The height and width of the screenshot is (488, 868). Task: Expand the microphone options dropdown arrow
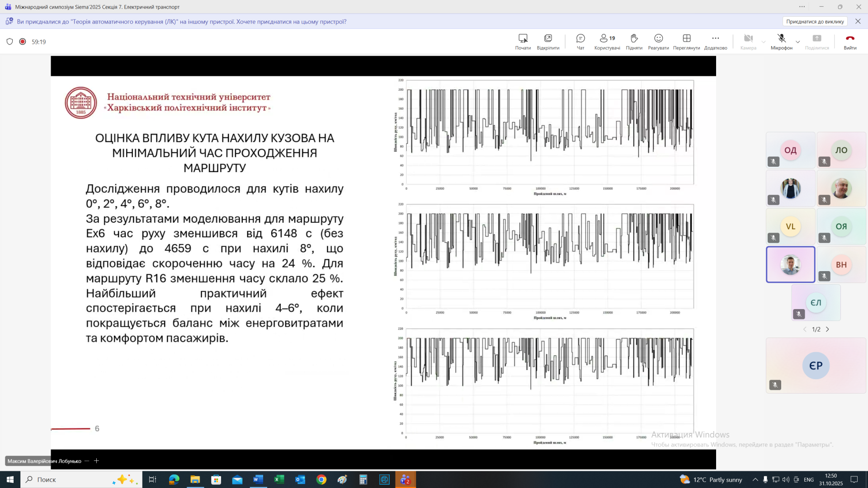[798, 42]
